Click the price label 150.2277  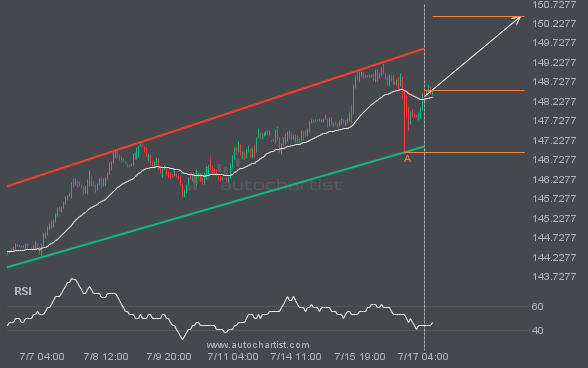click(554, 24)
